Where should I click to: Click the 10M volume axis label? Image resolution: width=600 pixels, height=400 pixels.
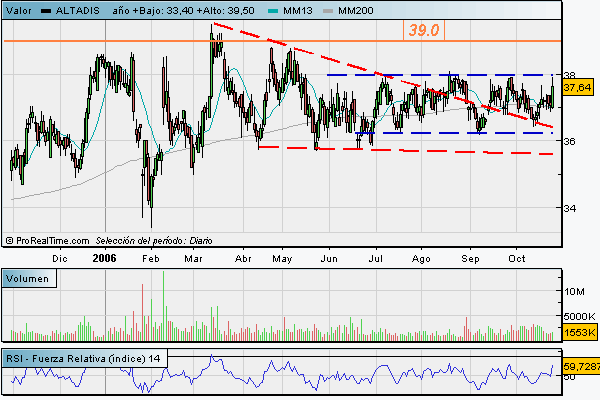pyautogui.click(x=574, y=292)
